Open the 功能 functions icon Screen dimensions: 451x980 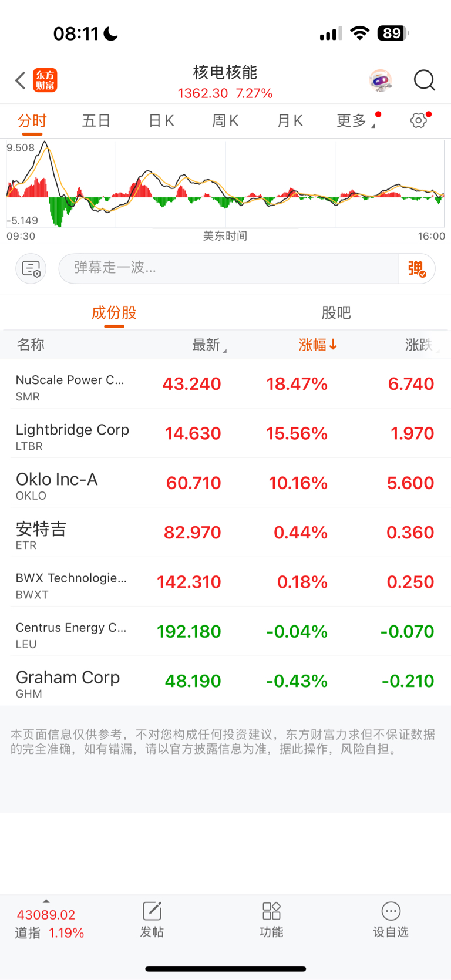click(x=271, y=911)
